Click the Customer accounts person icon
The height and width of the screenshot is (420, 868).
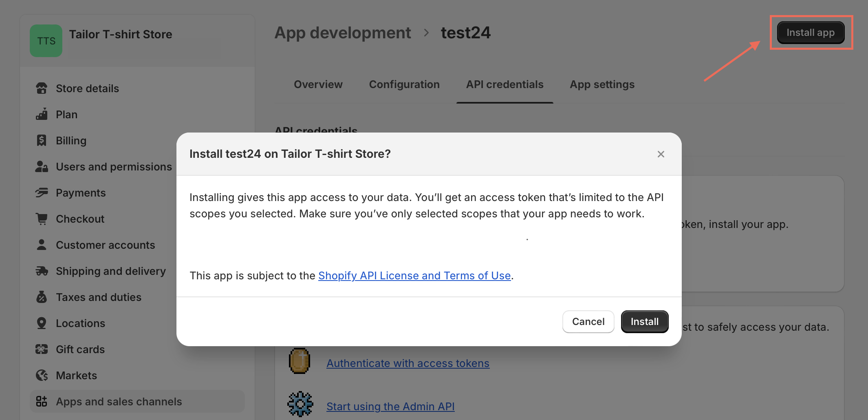pyautogui.click(x=42, y=245)
